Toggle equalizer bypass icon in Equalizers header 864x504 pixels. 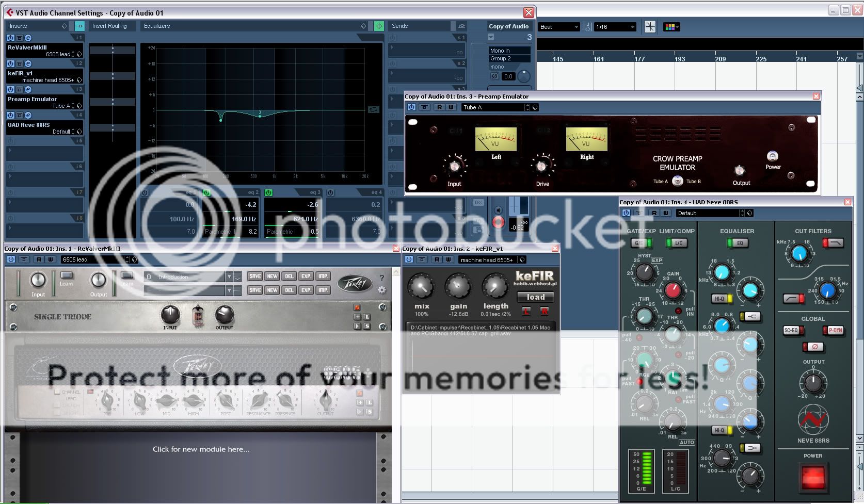[379, 26]
